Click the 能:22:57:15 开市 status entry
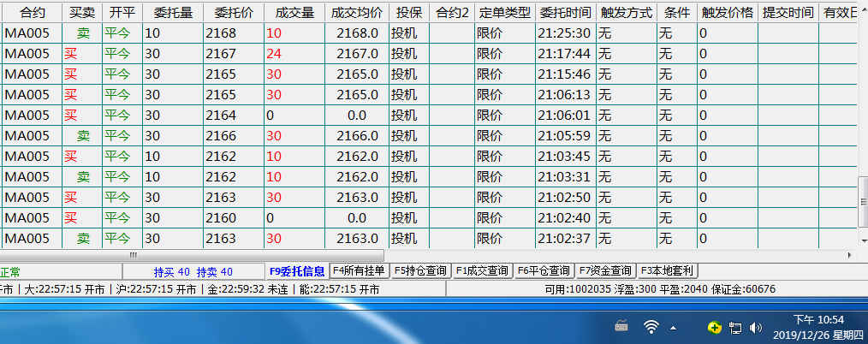The image size is (868, 344). click(339, 289)
